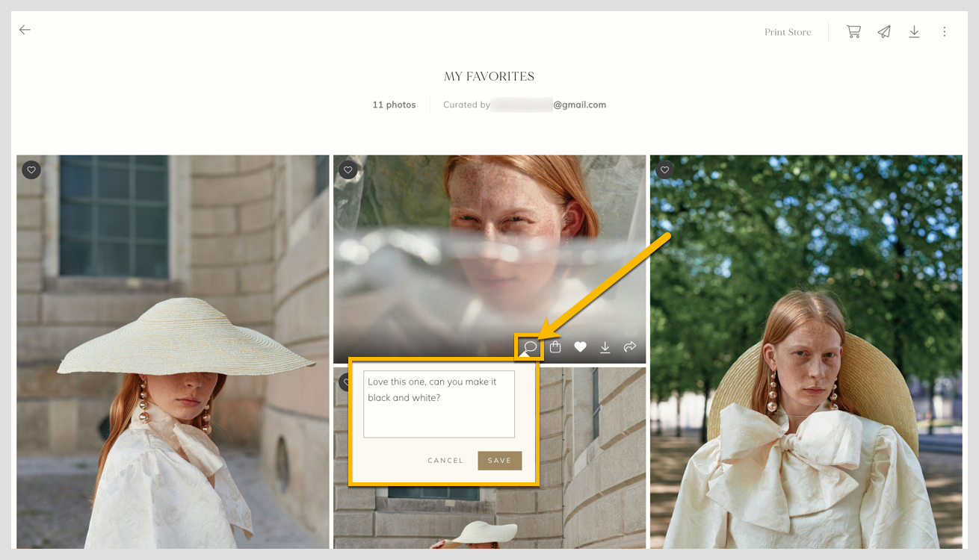The width and height of the screenshot is (979, 560).
Task: Cancel the photo comment
Action: pyautogui.click(x=445, y=461)
